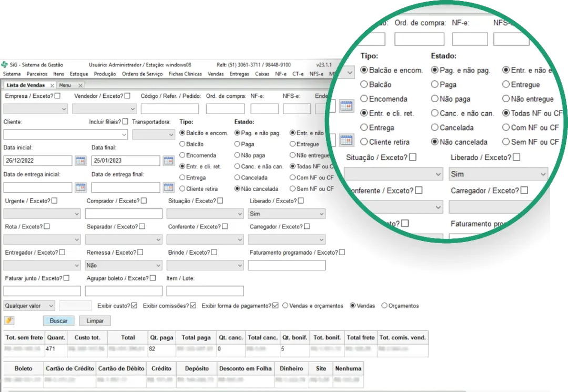Switch to the Lista de Vendas tab

coord(26,85)
